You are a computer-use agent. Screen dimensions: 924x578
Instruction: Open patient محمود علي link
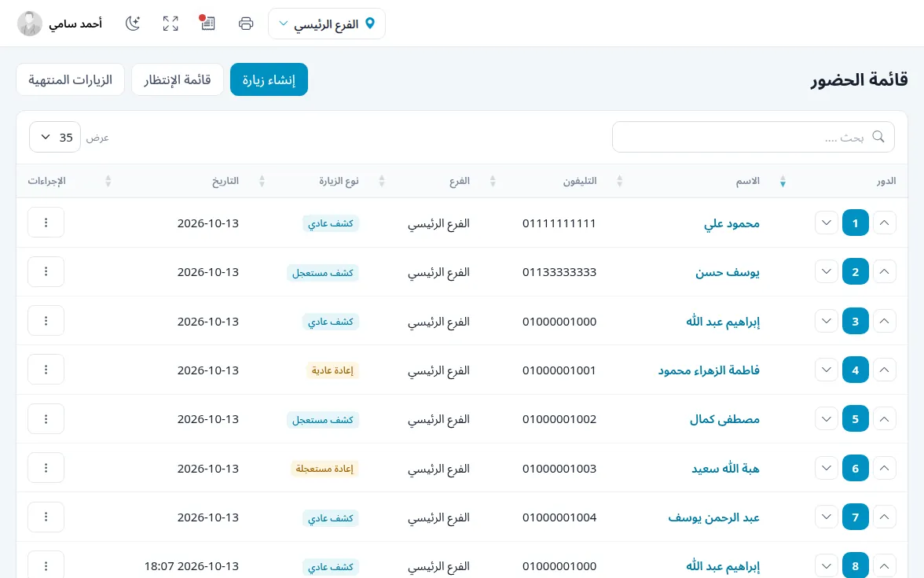click(x=731, y=223)
